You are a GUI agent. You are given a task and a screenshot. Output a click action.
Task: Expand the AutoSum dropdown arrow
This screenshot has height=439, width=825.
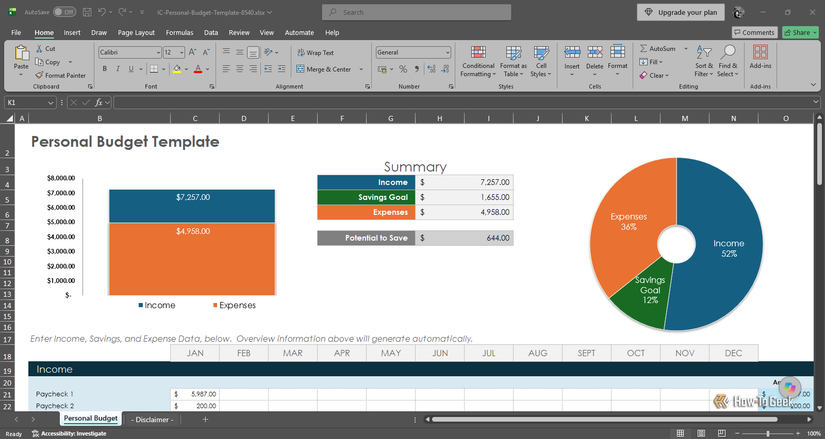click(686, 48)
